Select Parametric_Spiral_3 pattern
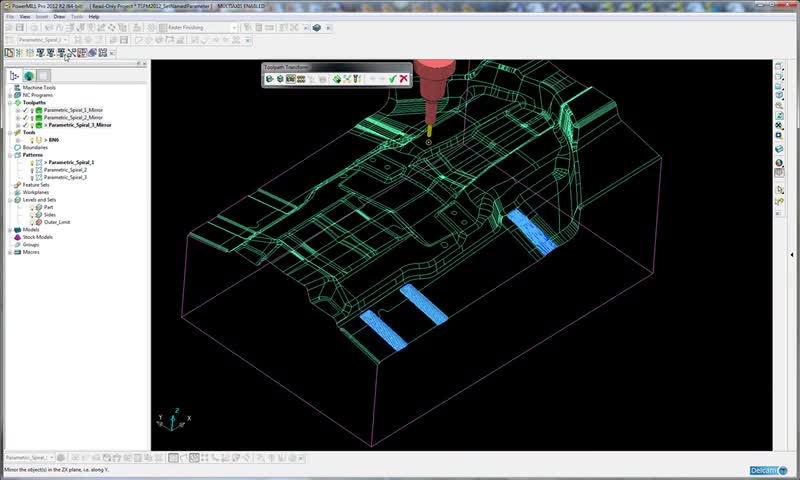This screenshot has width=800, height=480. 65,177
